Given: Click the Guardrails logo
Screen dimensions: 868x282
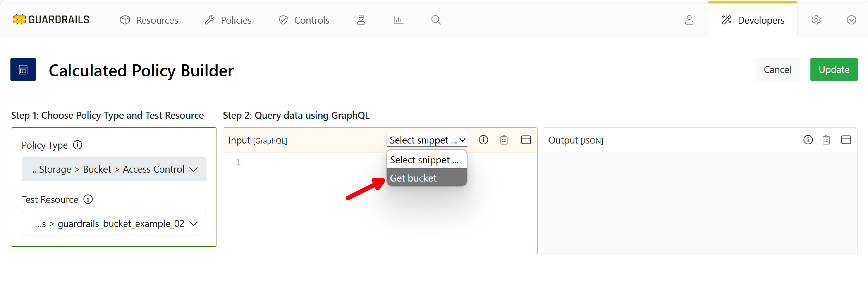Looking at the screenshot, I should click(x=51, y=19).
